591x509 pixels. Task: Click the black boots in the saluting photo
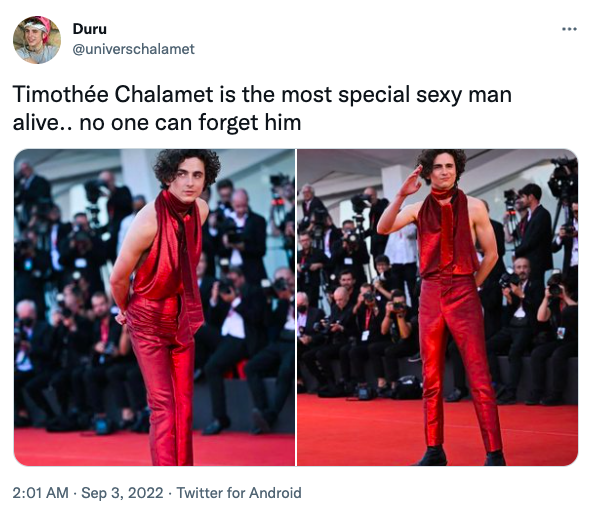[463, 457]
